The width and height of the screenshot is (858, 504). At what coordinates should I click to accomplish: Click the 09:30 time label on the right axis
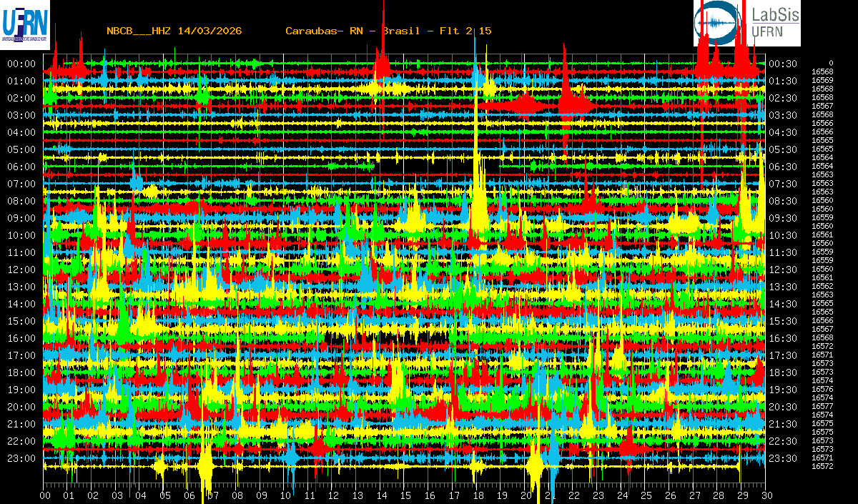pos(782,218)
